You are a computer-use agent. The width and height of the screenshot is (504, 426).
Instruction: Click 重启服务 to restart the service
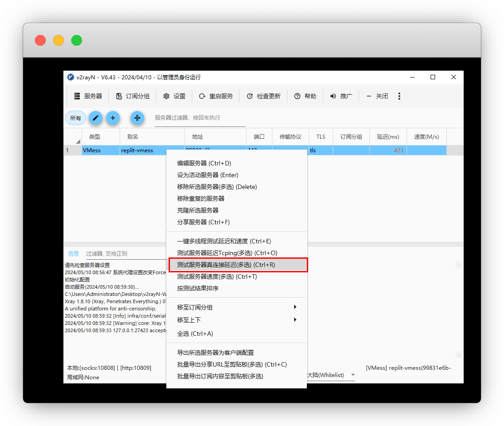(216, 96)
